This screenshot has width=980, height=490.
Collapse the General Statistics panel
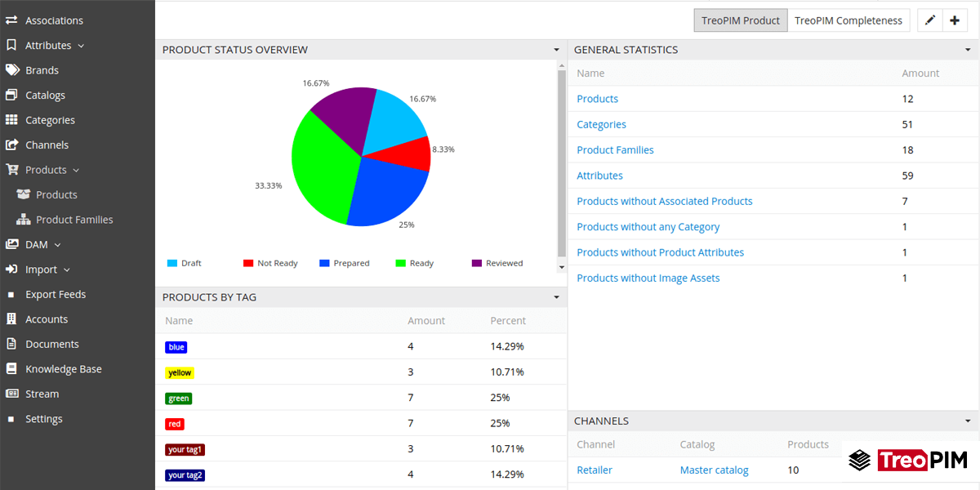[967, 49]
